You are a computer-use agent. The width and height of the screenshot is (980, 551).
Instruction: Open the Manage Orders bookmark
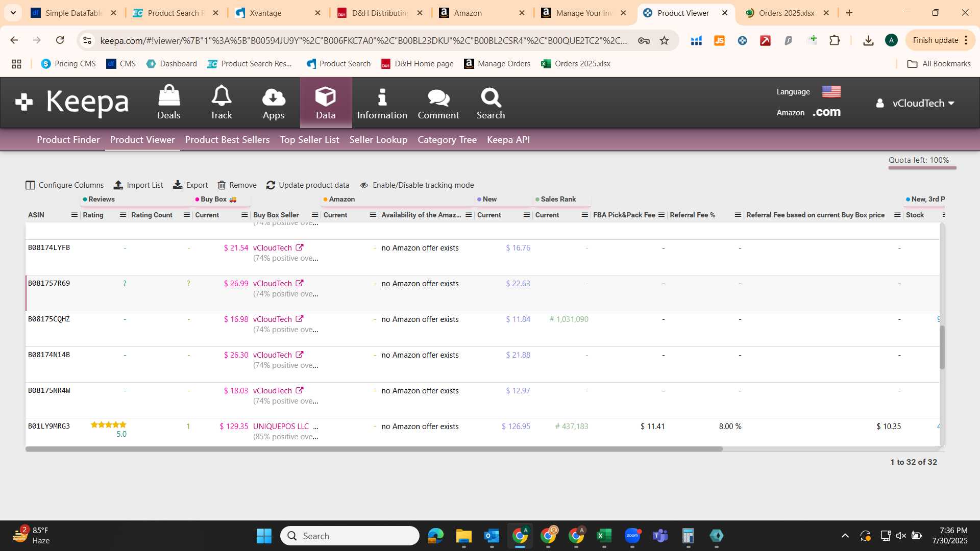(497, 64)
